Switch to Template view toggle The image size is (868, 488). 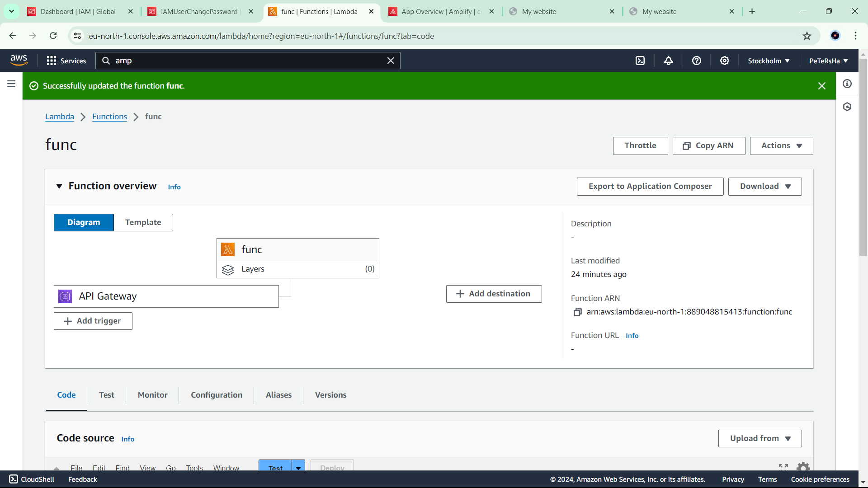coord(143,222)
